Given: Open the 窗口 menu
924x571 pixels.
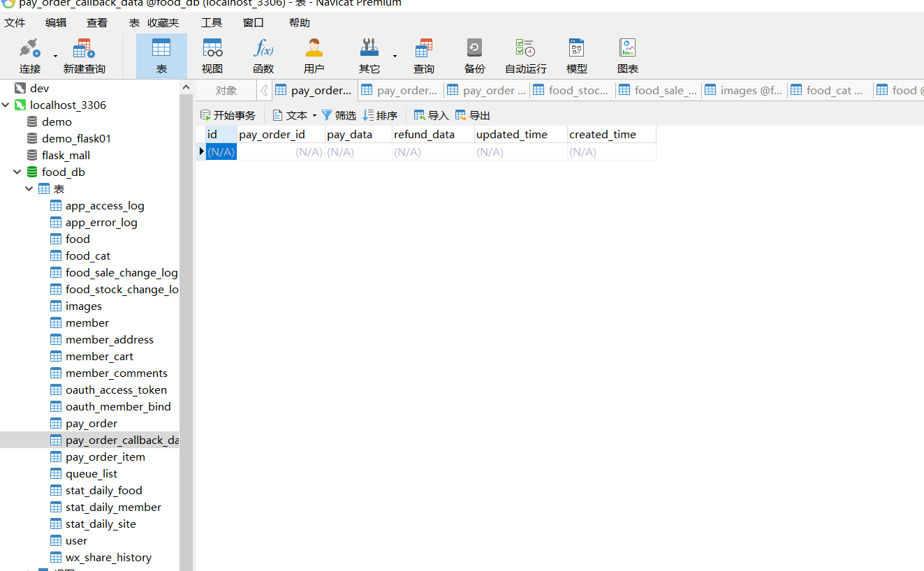Looking at the screenshot, I should coord(254,22).
